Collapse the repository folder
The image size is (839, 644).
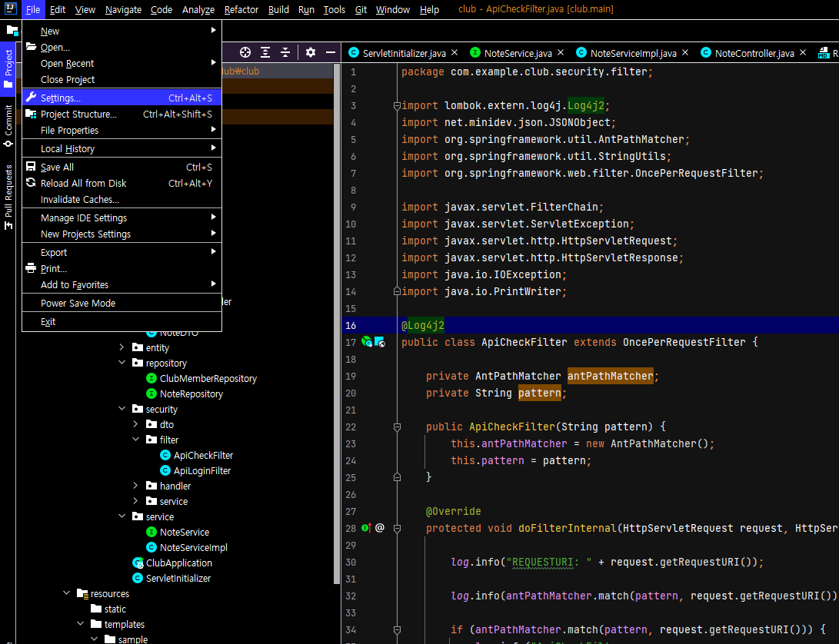click(x=122, y=363)
